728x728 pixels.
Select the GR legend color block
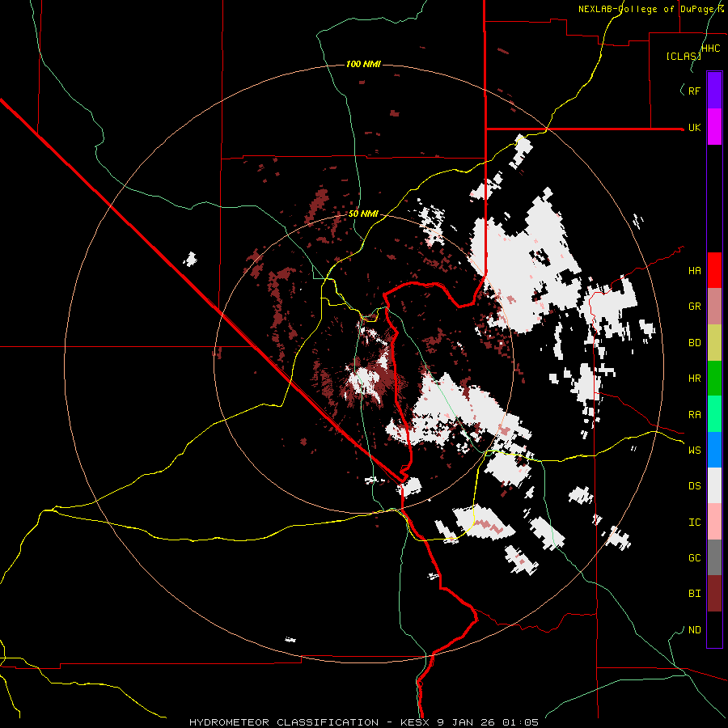click(714, 307)
